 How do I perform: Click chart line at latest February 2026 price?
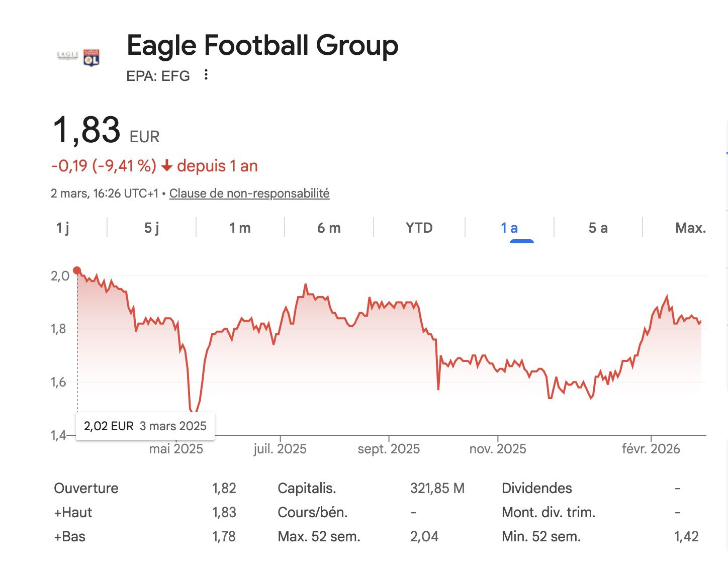[700, 322]
